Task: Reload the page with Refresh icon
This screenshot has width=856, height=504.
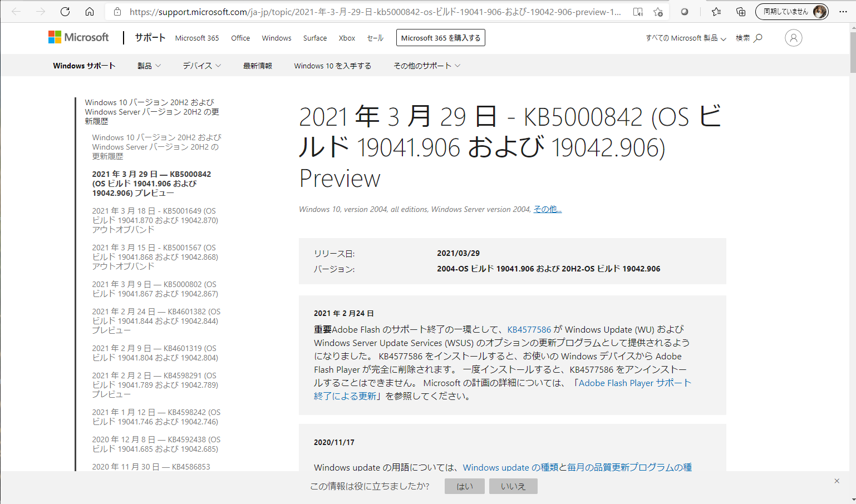Action: (65, 12)
